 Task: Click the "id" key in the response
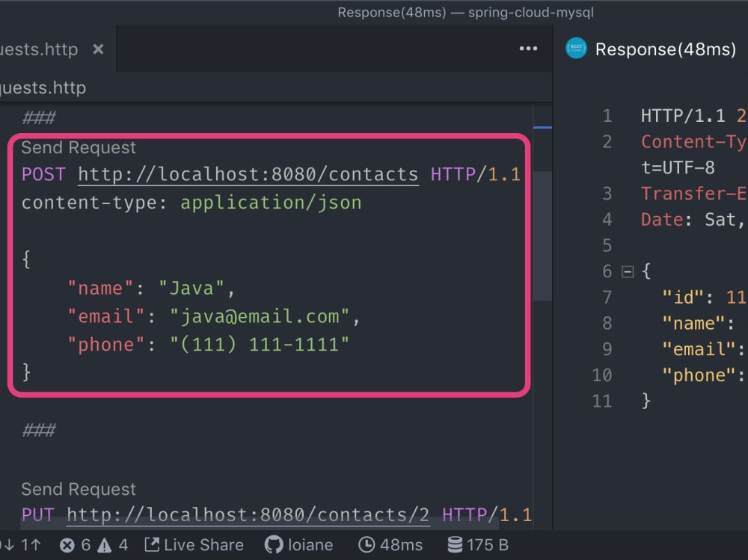pyautogui.click(x=683, y=298)
